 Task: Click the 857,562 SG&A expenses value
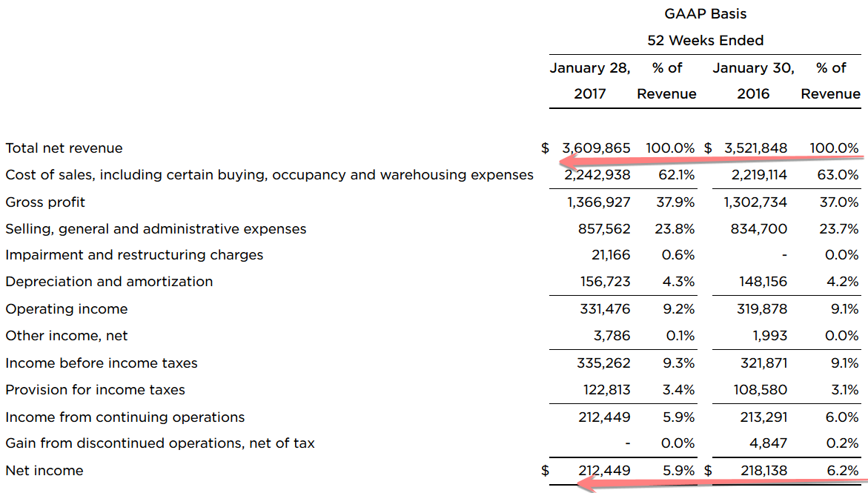click(x=604, y=229)
